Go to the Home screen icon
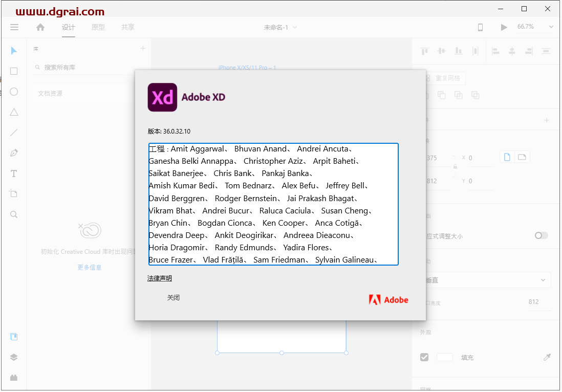This screenshot has height=392, width=562. coord(40,27)
